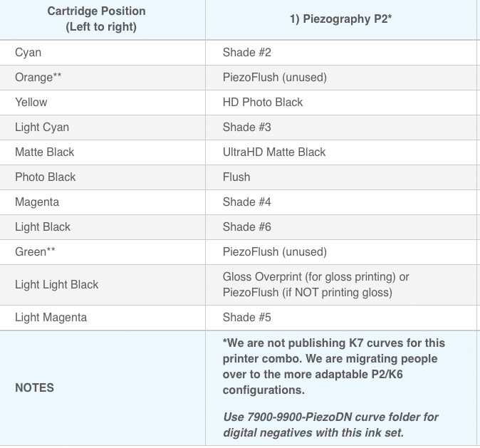Image resolution: width=480 pixels, height=448 pixels.
Task: Click the Shade #6 cell
Action: [246, 226]
